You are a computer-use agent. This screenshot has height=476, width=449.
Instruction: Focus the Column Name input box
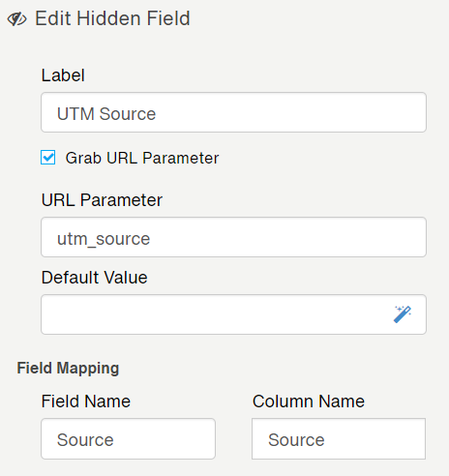coord(339,438)
